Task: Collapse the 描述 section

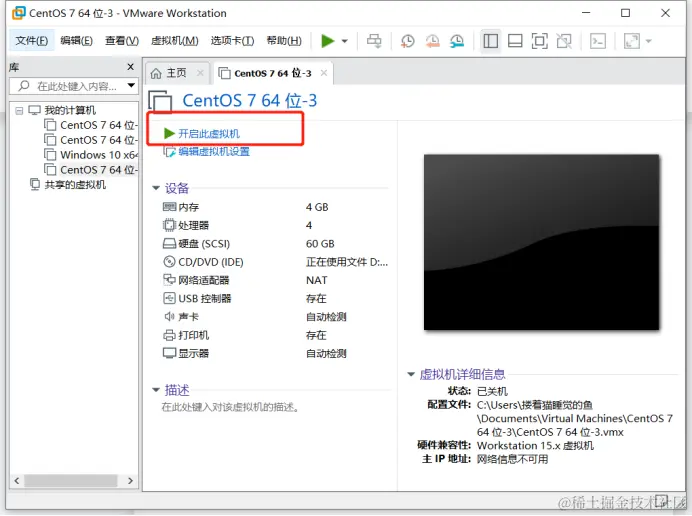Action: [x=155, y=390]
